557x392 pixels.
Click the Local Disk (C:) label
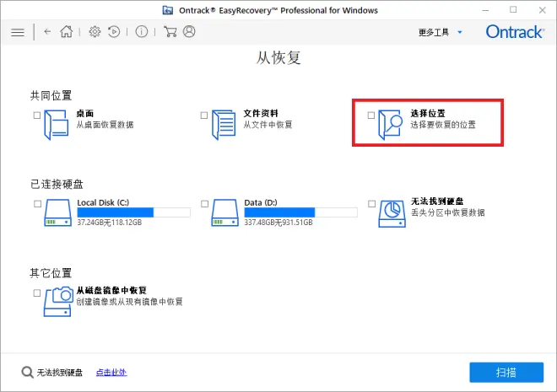pyautogui.click(x=103, y=202)
